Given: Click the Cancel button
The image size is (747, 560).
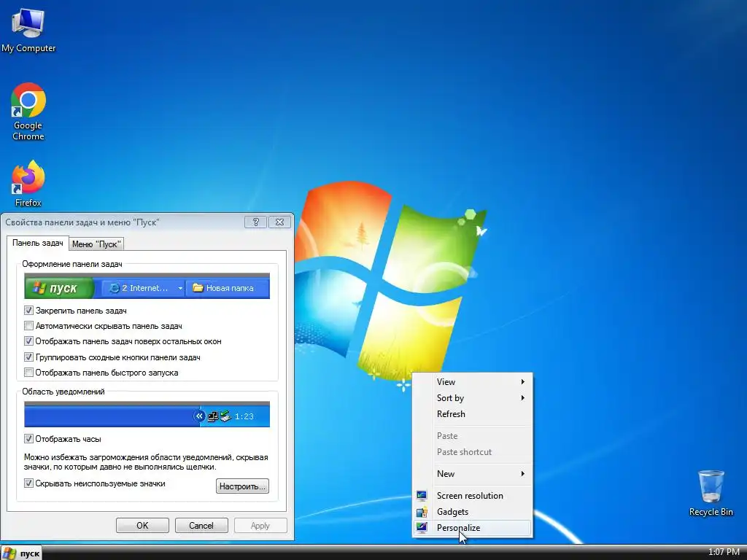Looking at the screenshot, I should pos(201,525).
